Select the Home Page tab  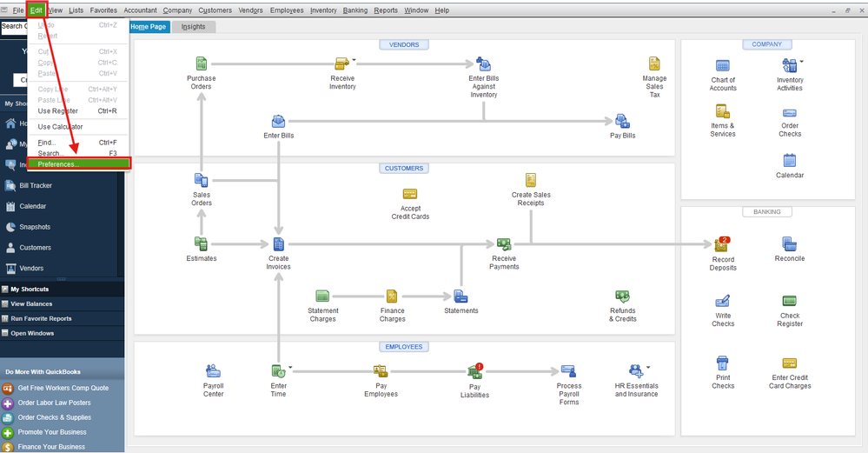[148, 27]
